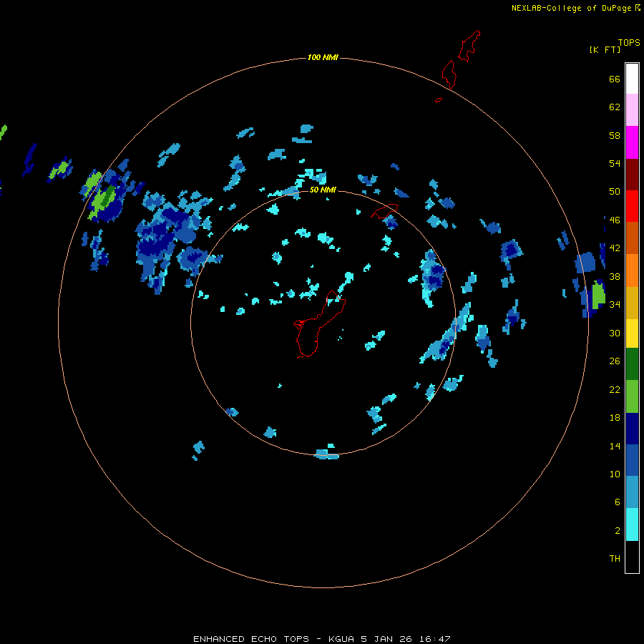Viewport: 644px width, 644px height.
Task: Select the dark orange 46 kft swatch
Action: click(632, 238)
